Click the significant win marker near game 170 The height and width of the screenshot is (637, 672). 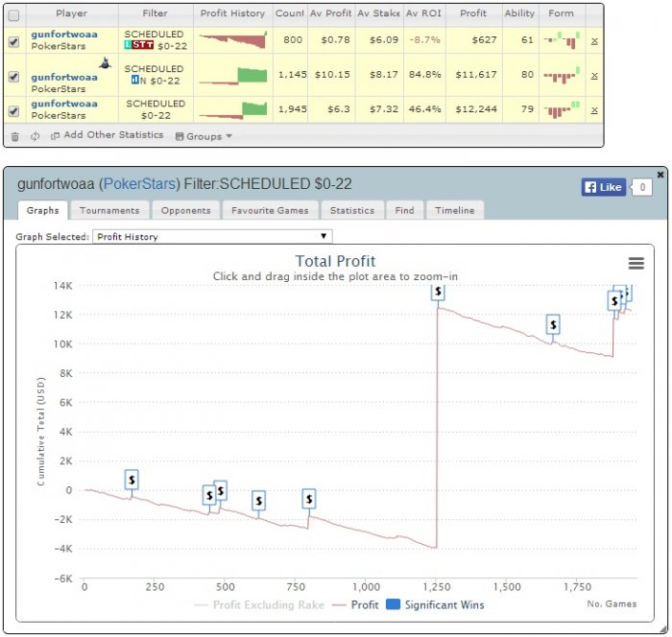[x=132, y=480]
